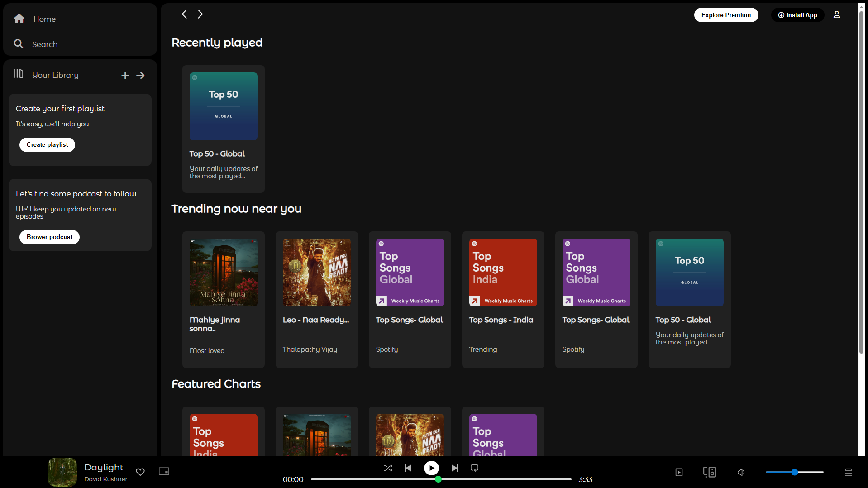
Task: Like Daylight with the heart icon
Action: 140,472
